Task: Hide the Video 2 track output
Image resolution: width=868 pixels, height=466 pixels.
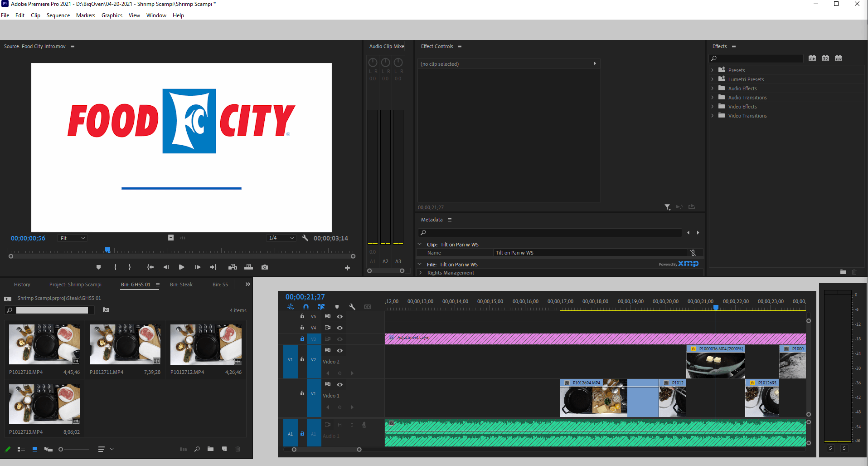Action: 339,350
